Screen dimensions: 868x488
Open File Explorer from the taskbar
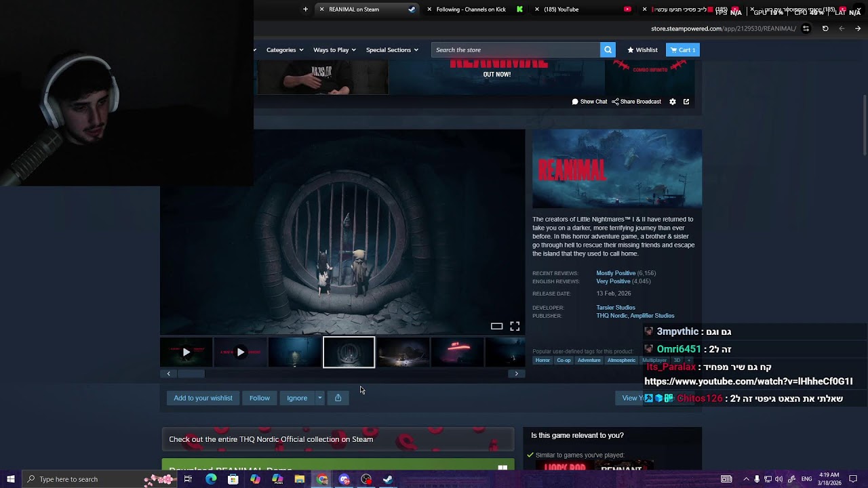[299, 479]
